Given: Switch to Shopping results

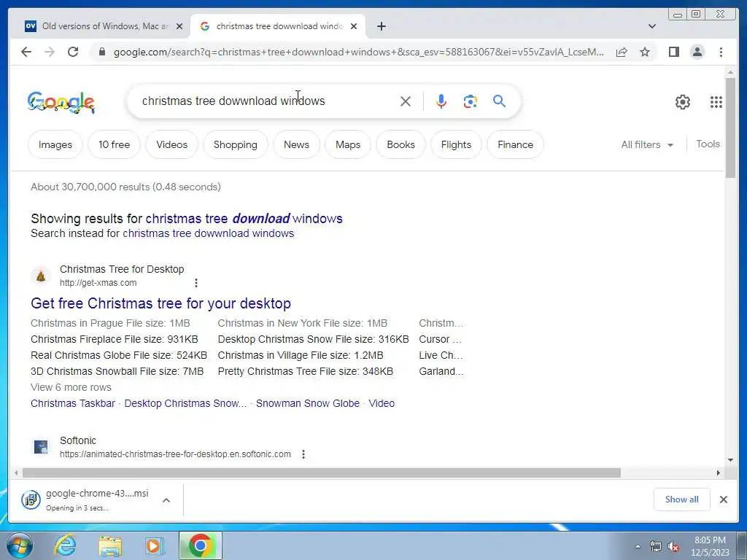Looking at the screenshot, I should [236, 144].
